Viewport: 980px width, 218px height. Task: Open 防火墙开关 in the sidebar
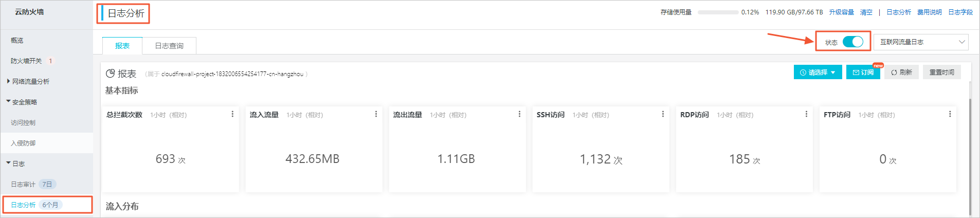(26, 61)
